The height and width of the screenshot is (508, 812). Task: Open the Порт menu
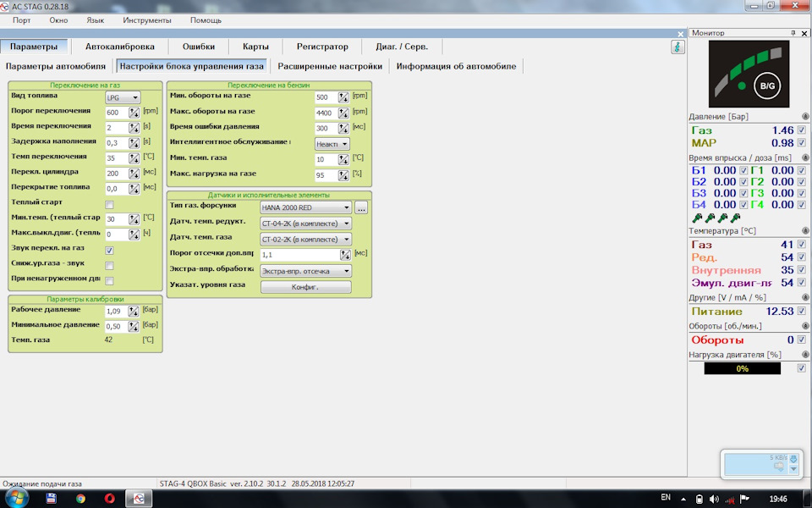(x=22, y=20)
